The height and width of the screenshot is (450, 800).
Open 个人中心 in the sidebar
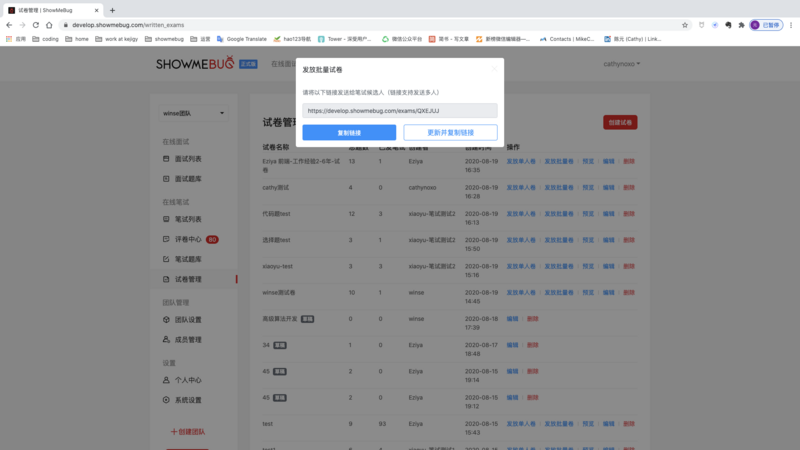188,380
